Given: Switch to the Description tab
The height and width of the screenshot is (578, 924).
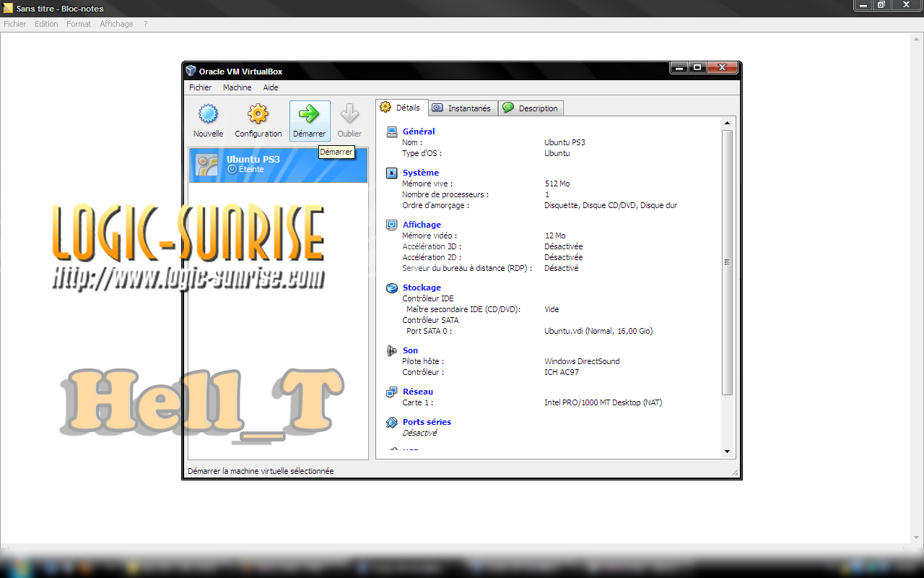Looking at the screenshot, I should [x=531, y=108].
